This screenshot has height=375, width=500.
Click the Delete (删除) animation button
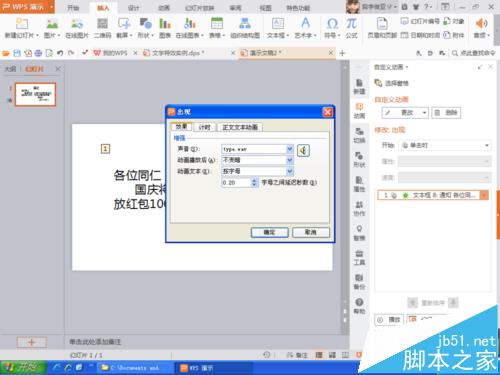click(x=446, y=113)
